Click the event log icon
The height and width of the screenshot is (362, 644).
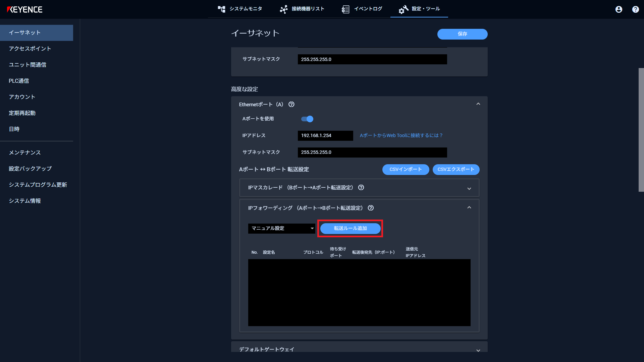(x=345, y=9)
